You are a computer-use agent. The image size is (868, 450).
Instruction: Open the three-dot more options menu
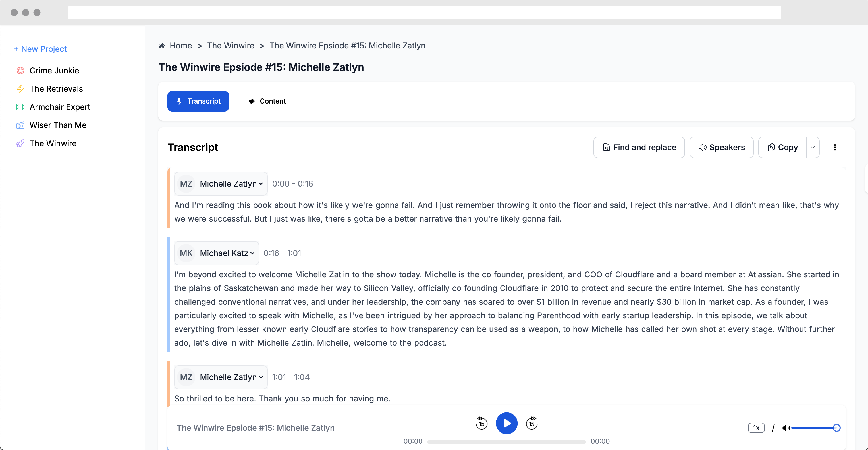(x=835, y=147)
